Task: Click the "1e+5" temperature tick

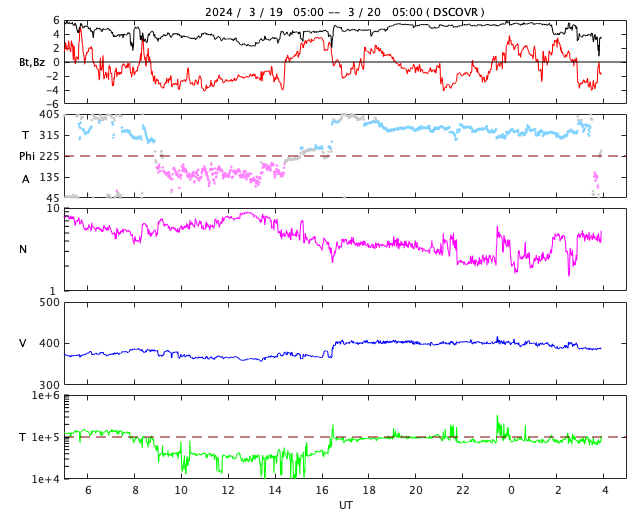Action: click(x=46, y=437)
